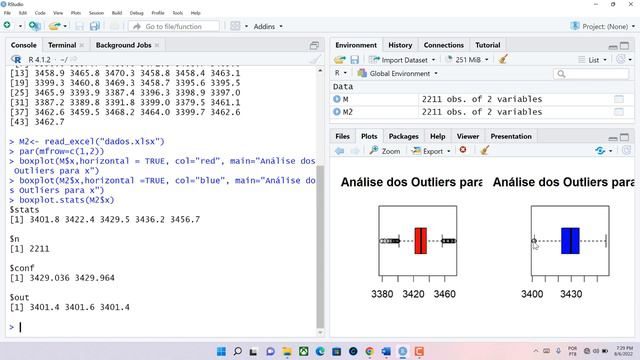Open the Project: (None) menu
Screen dimensions: 640x360
(603, 27)
